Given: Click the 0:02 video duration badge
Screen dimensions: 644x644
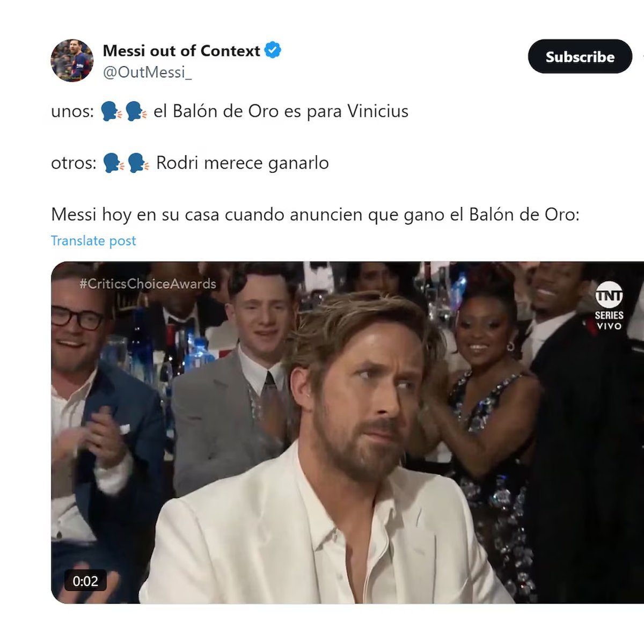Looking at the screenshot, I should 85,581.
